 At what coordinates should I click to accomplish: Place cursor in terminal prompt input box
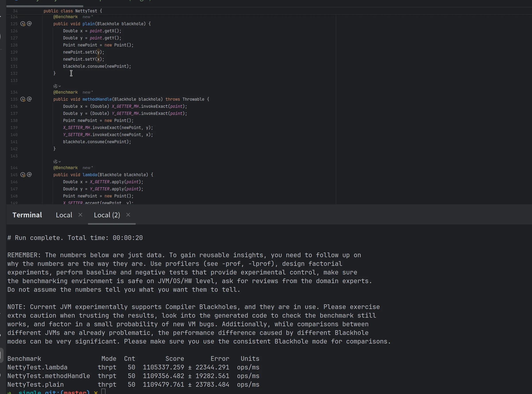point(103,391)
